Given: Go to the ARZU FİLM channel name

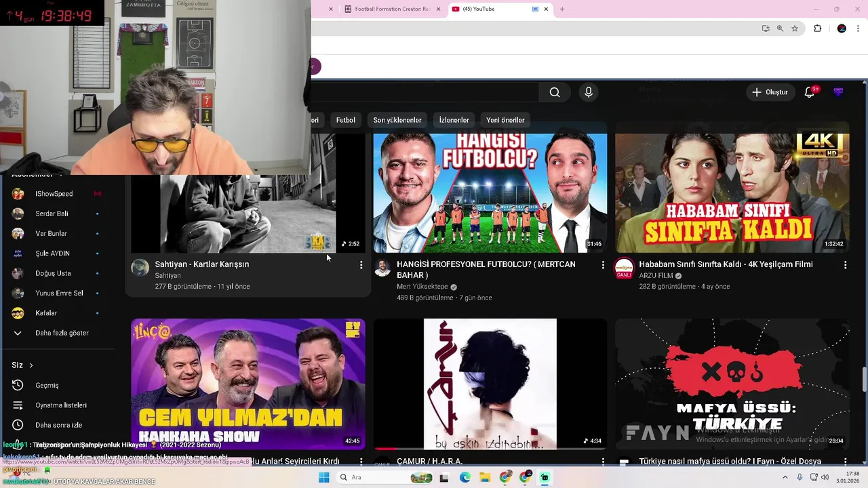Looking at the screenshot, I should [x=656, y=276].
